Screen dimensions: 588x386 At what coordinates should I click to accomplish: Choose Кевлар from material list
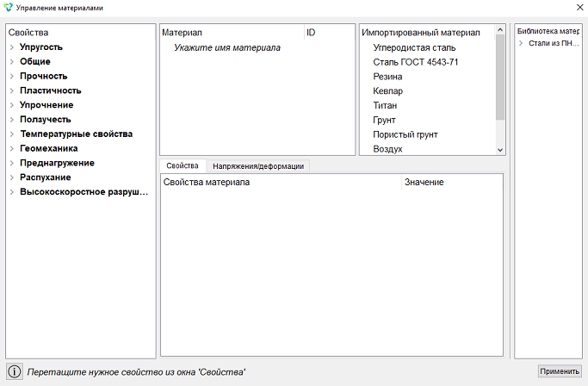tap(387, 90)
